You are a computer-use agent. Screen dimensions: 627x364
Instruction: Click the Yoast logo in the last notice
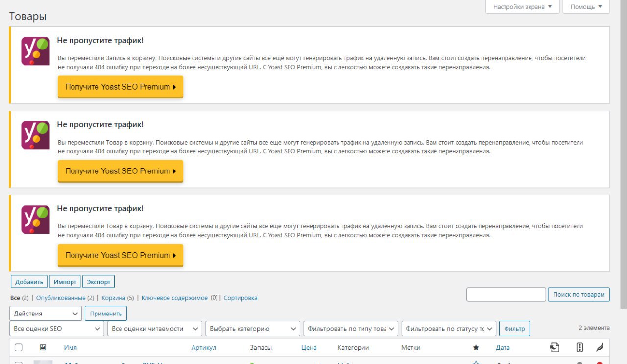coord(35,219)
